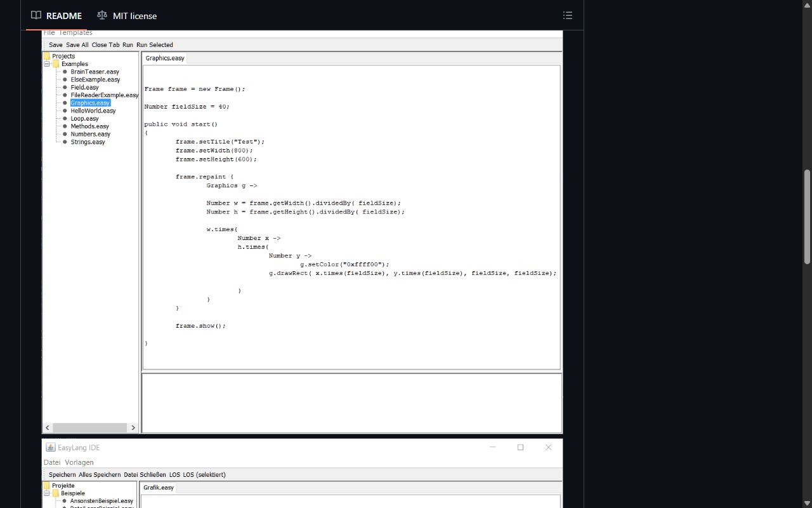Click the code line 'frame.setTitle("Test");'
812x508 pixels.
220,142
